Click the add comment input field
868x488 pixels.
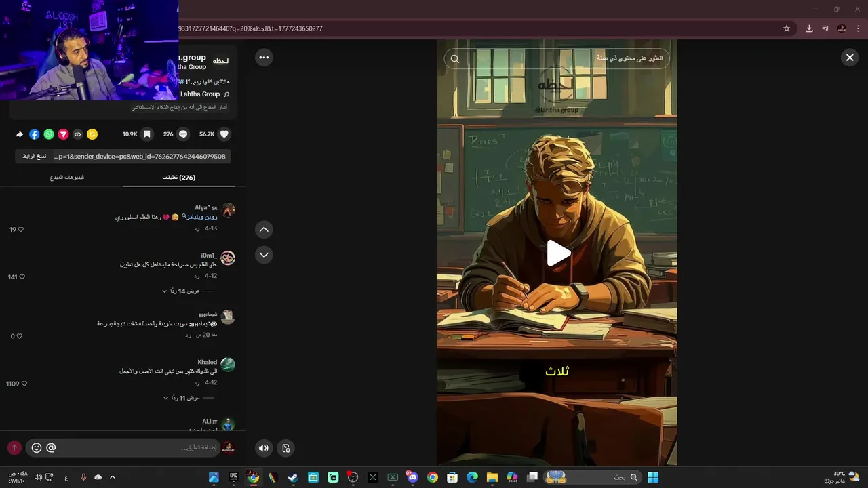[x=123, y=447]
